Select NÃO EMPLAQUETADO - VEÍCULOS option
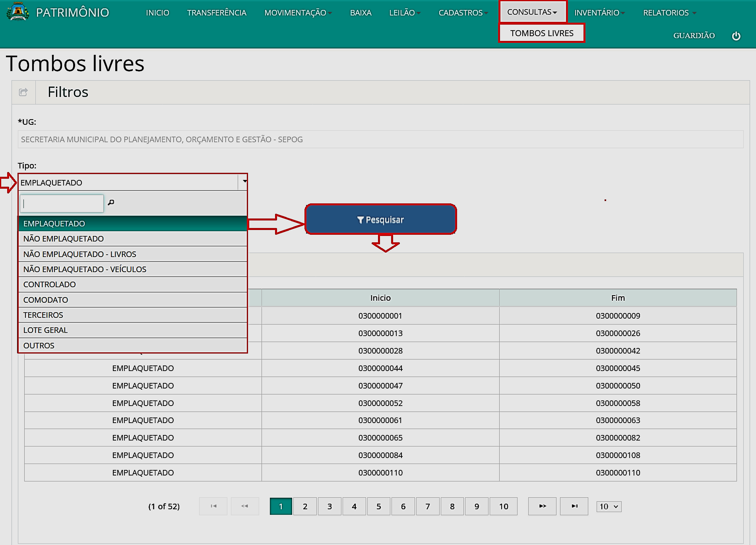This screenshot has height=545, width=756. tap(133, 269)
